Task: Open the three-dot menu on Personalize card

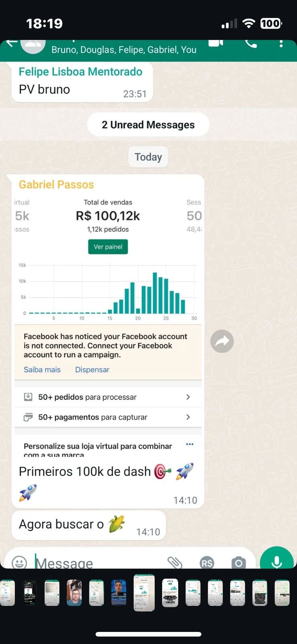Action: (x=190, y=444)
